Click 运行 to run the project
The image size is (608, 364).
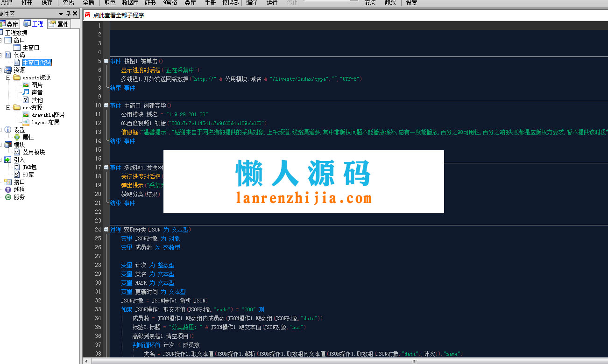coord(272,3)
